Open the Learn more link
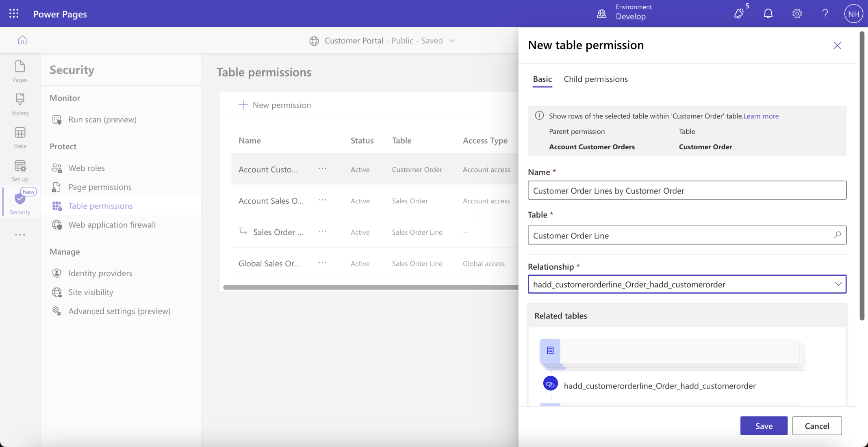This screenshot has height=447, width=868. (x=761, y=116)
